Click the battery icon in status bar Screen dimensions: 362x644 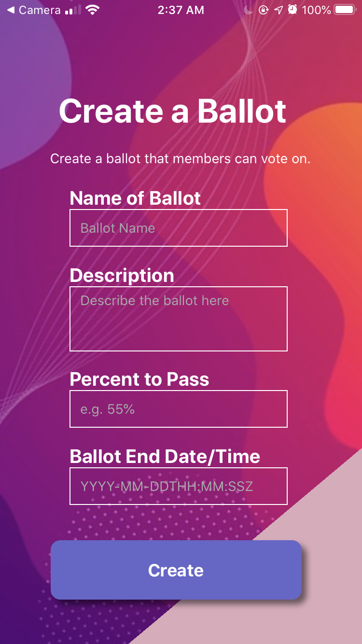pos(345,10)
